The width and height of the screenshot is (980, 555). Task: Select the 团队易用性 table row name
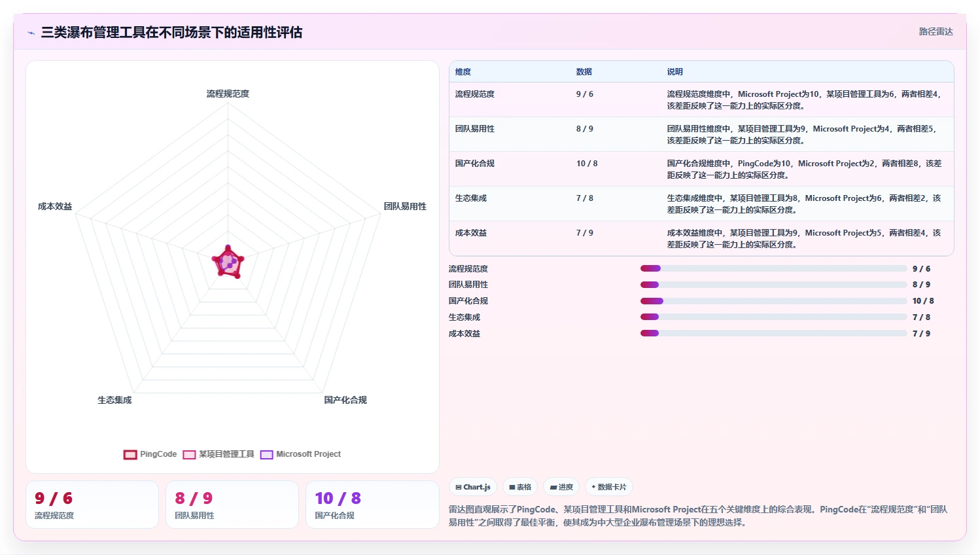coord(475,129)
